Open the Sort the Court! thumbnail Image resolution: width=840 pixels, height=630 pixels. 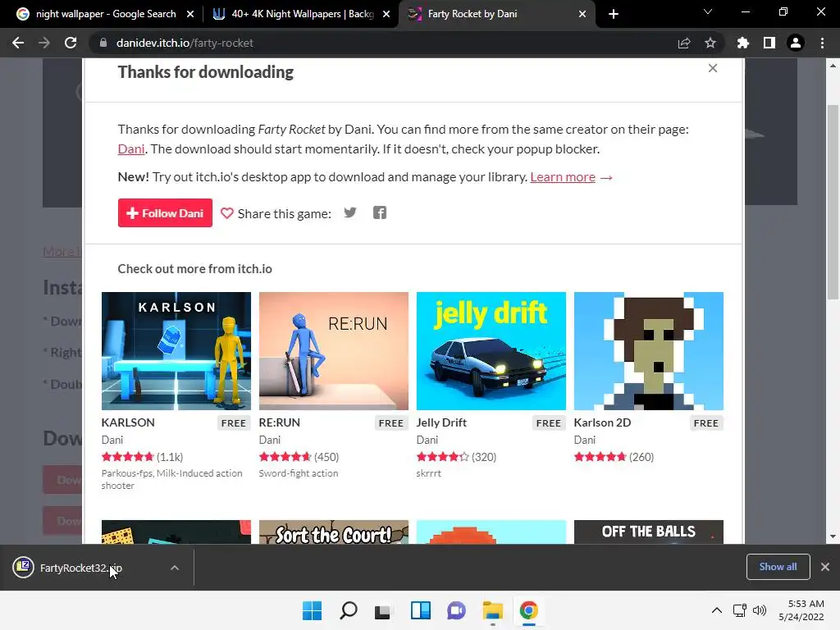pyautogui.click(x=334, y=532)
